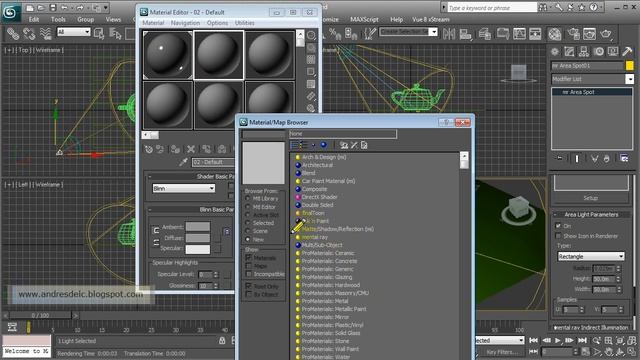Select the Link tool in main toolbar

coord(13,33)
